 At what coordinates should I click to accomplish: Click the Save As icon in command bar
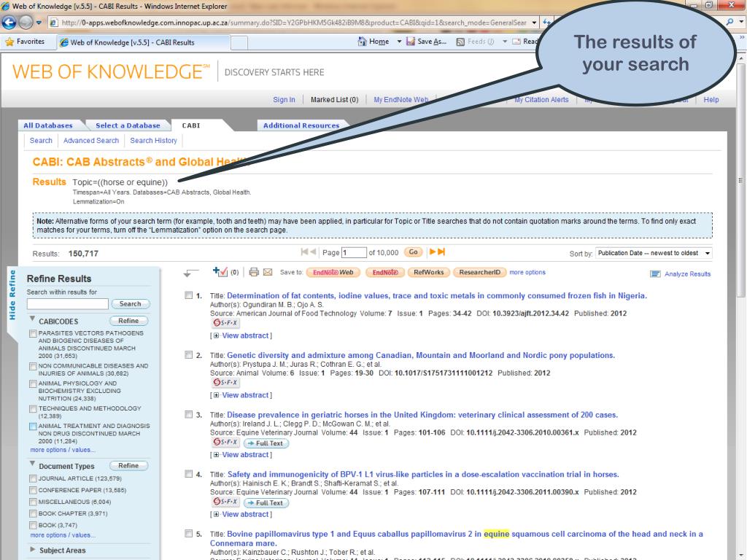click(411, 42)
